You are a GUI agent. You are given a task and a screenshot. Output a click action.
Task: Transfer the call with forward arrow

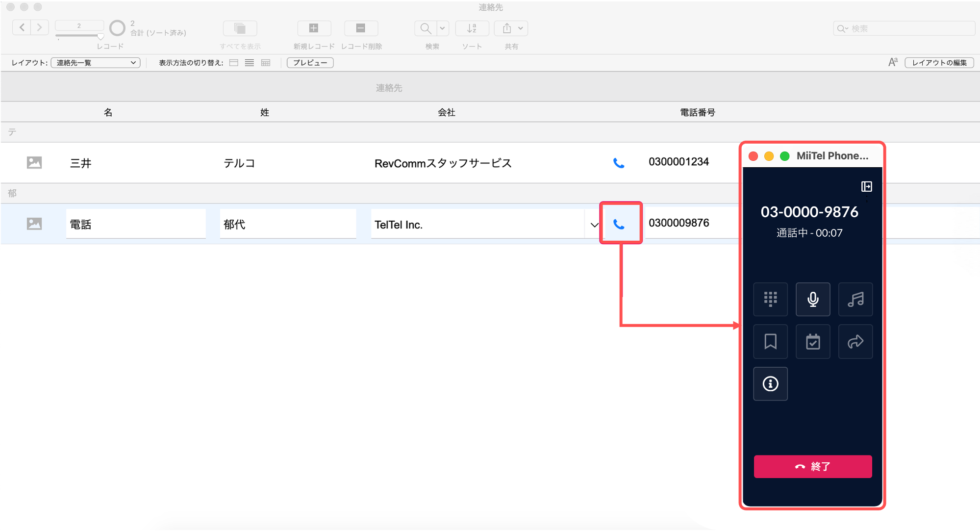pyautogui.click(x=855, y=342)
